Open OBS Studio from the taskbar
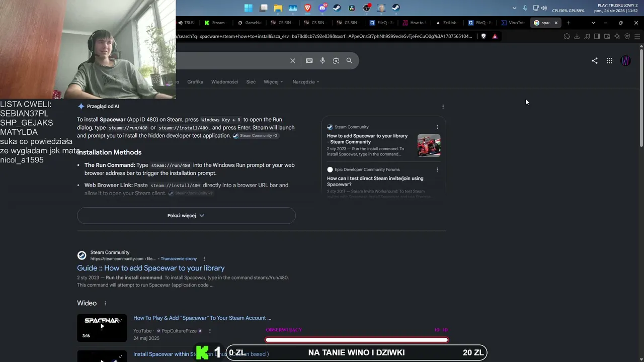 click(367, 8)
